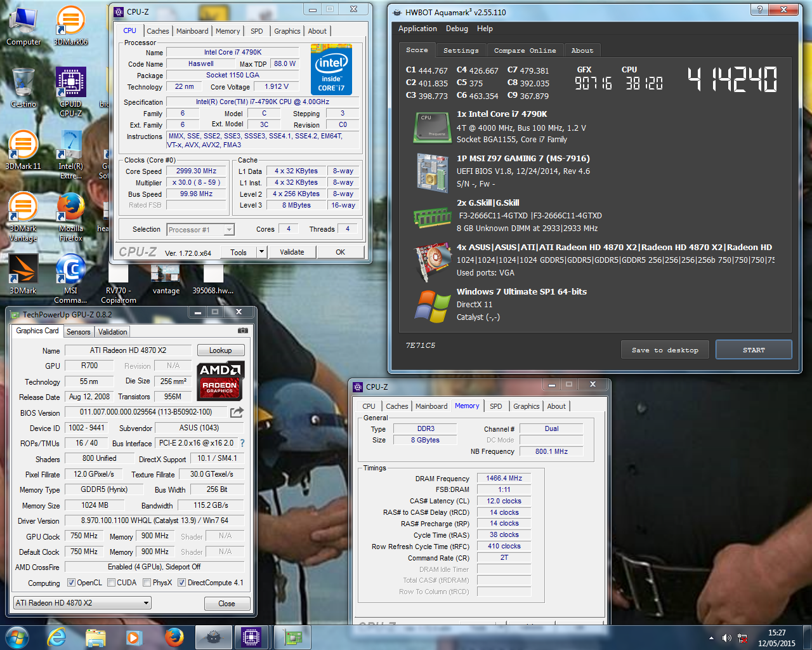Screen dimensions: 812x650
Task: Switch to CPU-Z taskbar button
Action: 252,637
